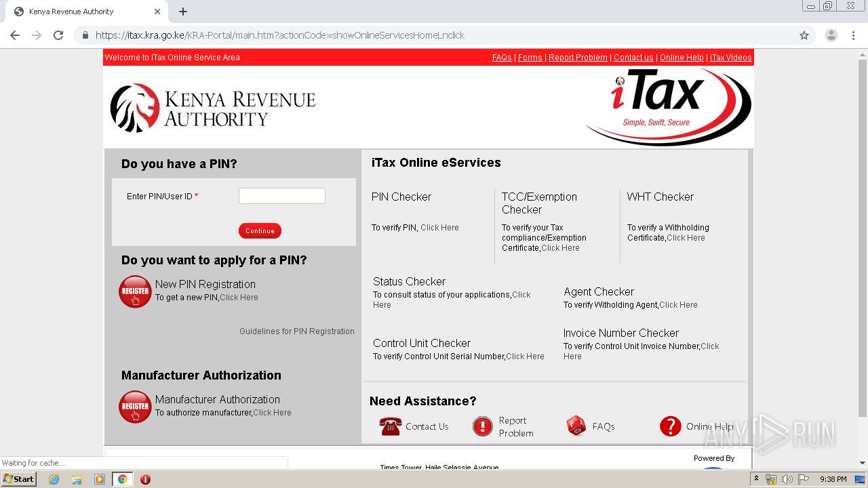Click Here to authorize manufacturer
Screen dimensions: 868x488
[x=272, y=413]
